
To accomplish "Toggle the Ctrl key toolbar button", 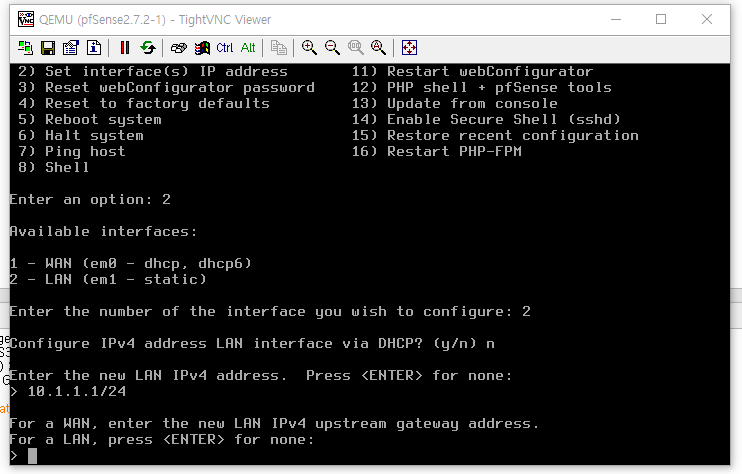I will pos(225,48).
